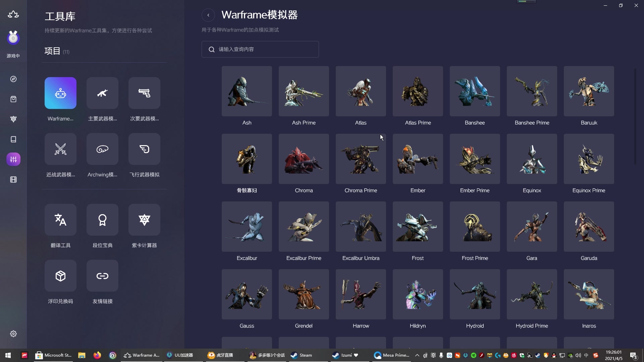Pick the Frost warframe card
Image resolution: width=644 pixels, height=362 pixels.
[x=418, y=227]
